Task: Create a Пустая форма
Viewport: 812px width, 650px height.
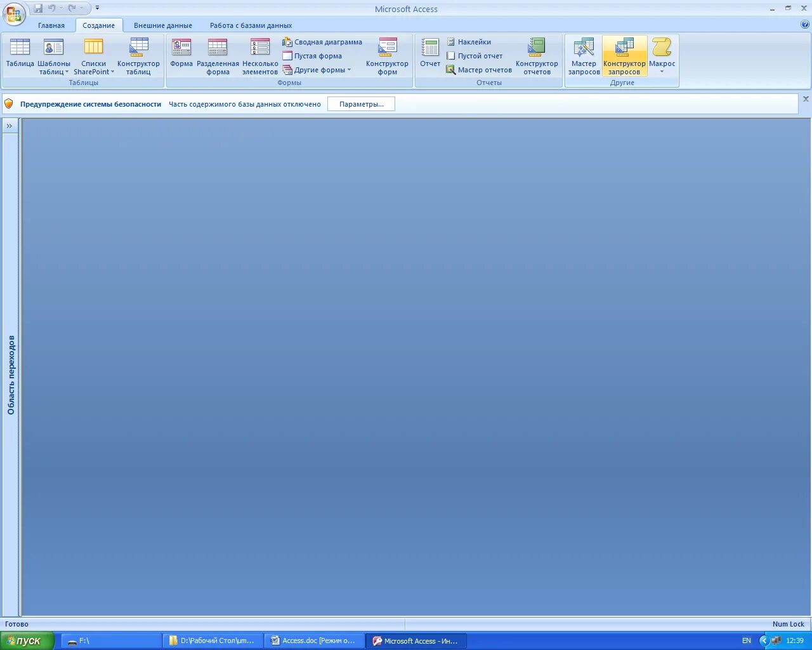Action: (312, 56)
